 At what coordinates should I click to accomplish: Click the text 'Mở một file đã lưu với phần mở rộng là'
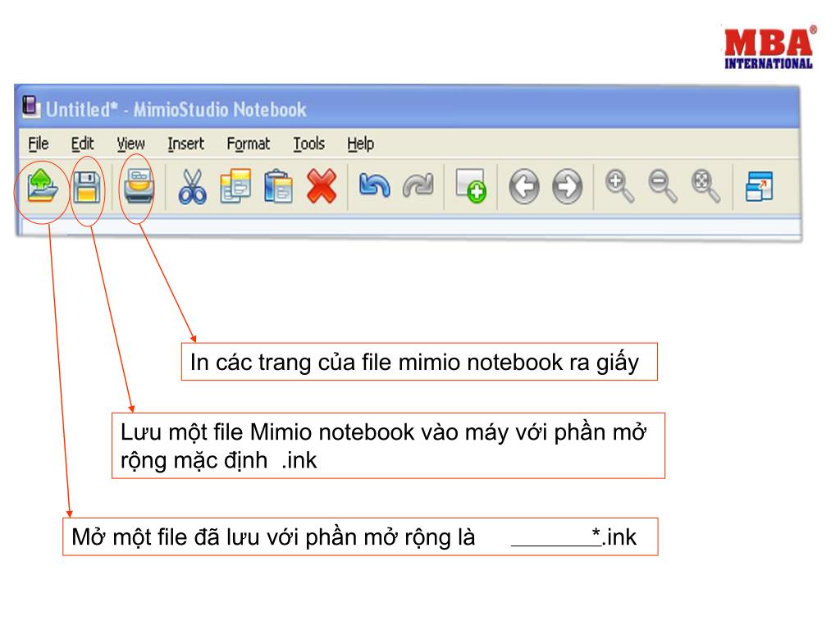pyautogui.click(x=273, y=537)
